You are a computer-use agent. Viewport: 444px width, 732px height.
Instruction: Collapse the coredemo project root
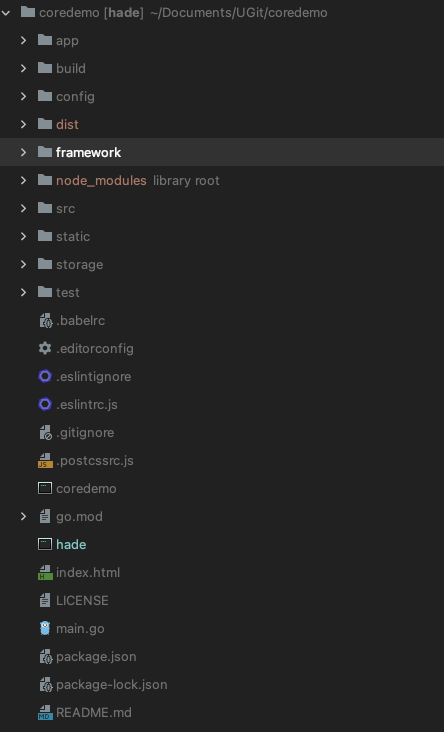click(x=6, y=13)
